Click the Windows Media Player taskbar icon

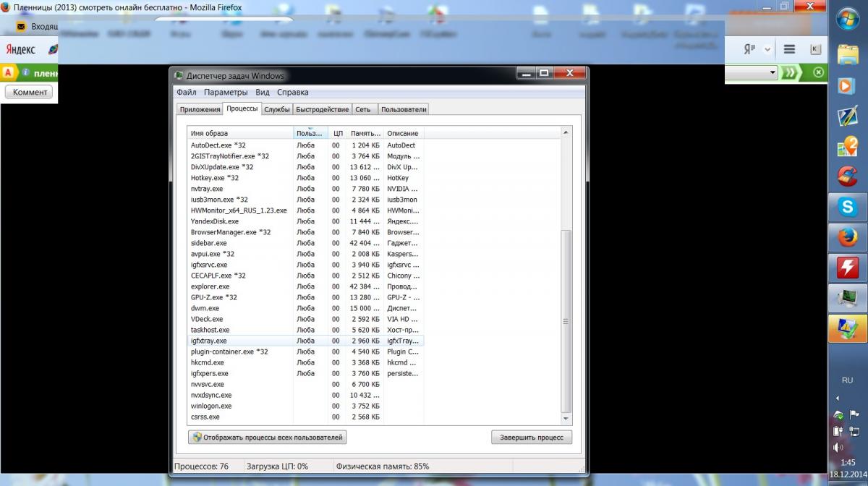pyautogui.click(x=847, y=85)
